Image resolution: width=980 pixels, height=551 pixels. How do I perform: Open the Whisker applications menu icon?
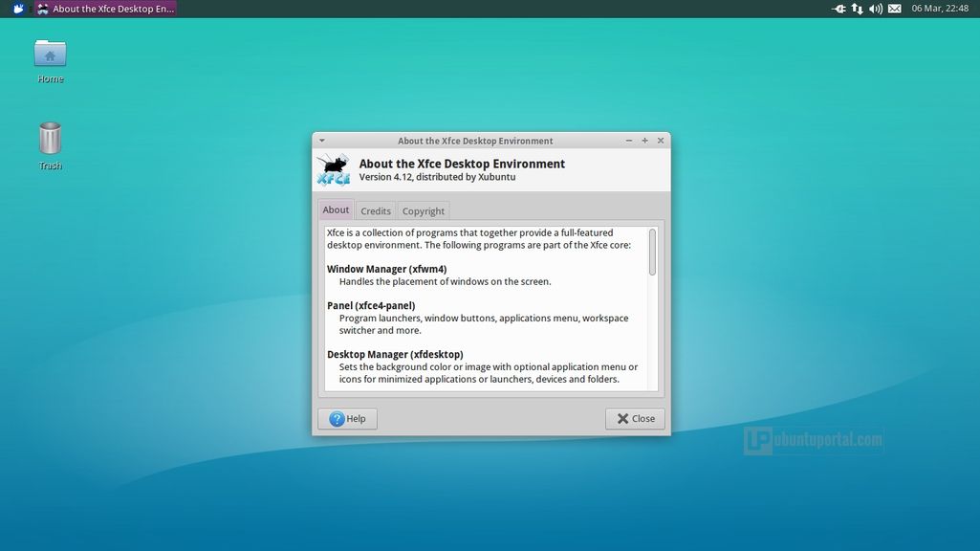coord(18,9)
